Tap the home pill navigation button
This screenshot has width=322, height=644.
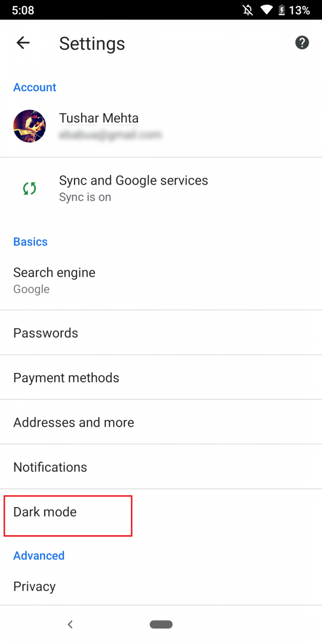161,624
